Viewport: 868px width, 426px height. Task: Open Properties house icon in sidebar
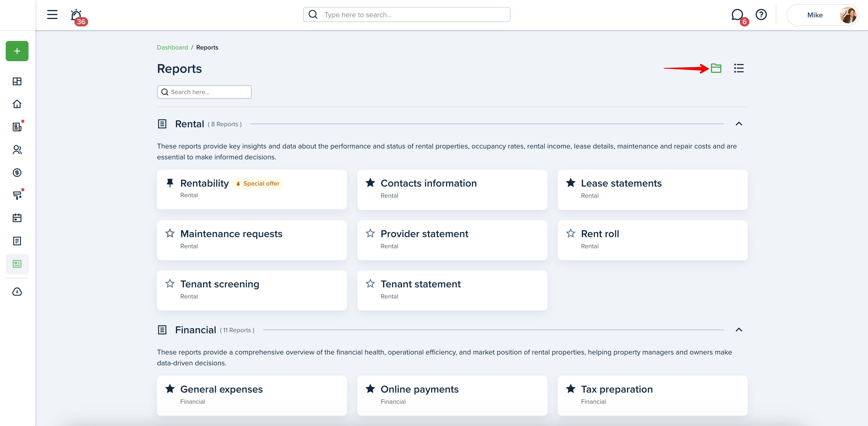point(17,104)
